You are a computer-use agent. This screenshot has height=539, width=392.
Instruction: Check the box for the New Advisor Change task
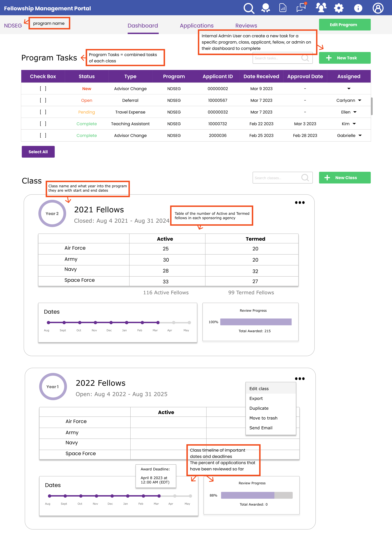pos(43,89)
